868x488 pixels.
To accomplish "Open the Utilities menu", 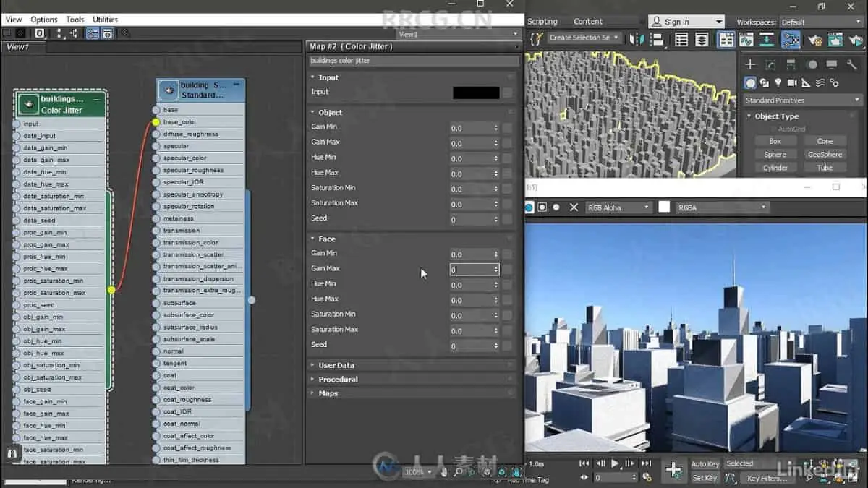I will tap(106, 20).
